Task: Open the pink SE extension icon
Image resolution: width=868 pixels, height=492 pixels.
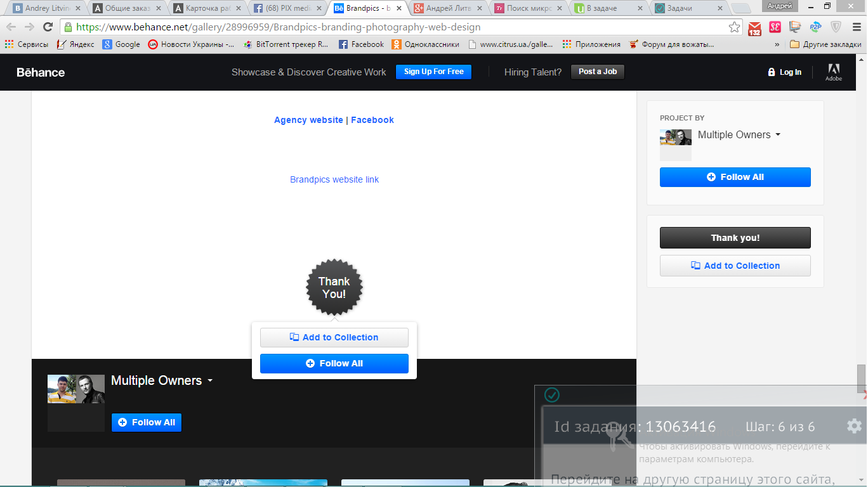Action: click(775, 27)
